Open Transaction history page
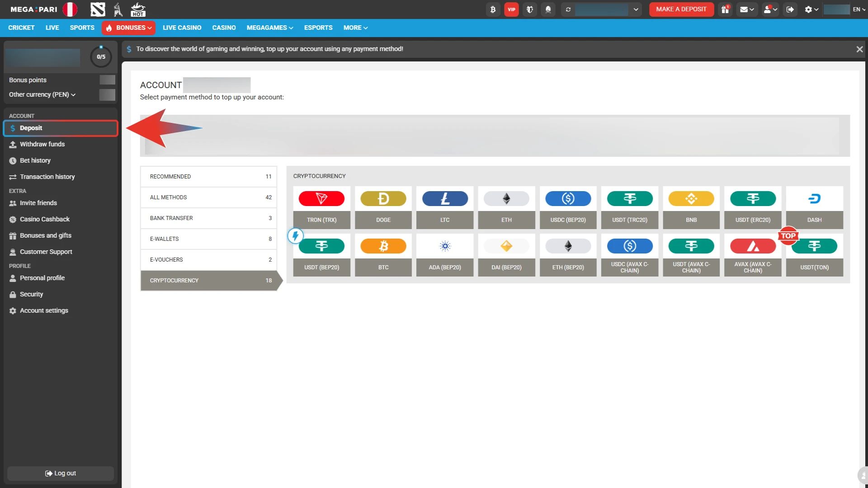 (60, 177)
